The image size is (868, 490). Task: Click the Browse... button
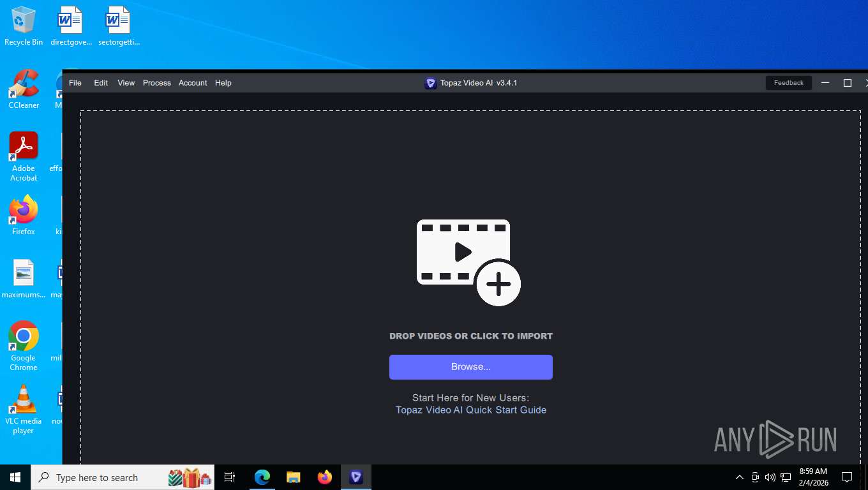[471, 367]
